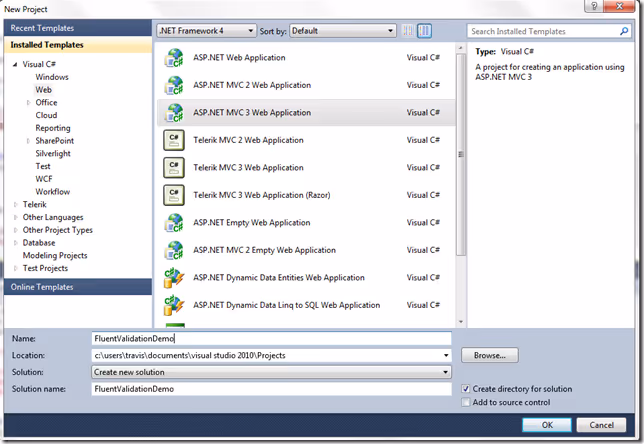Select the Cloud category
Screen dimensions: 644x444
[46, 115]
